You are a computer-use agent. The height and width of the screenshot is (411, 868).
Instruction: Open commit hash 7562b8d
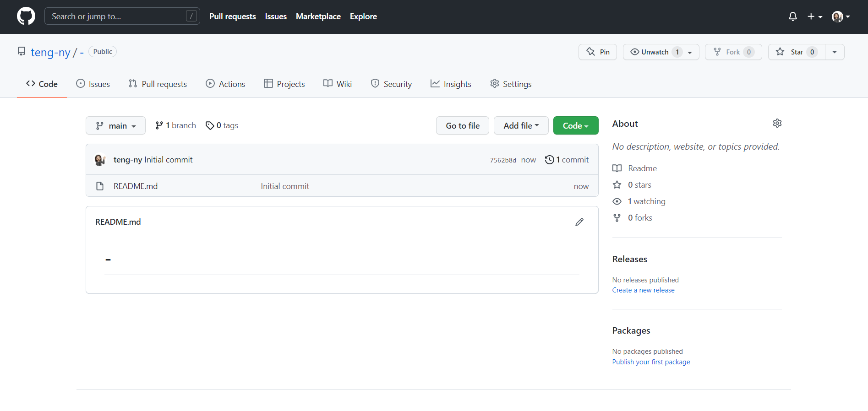coord(503,160)
